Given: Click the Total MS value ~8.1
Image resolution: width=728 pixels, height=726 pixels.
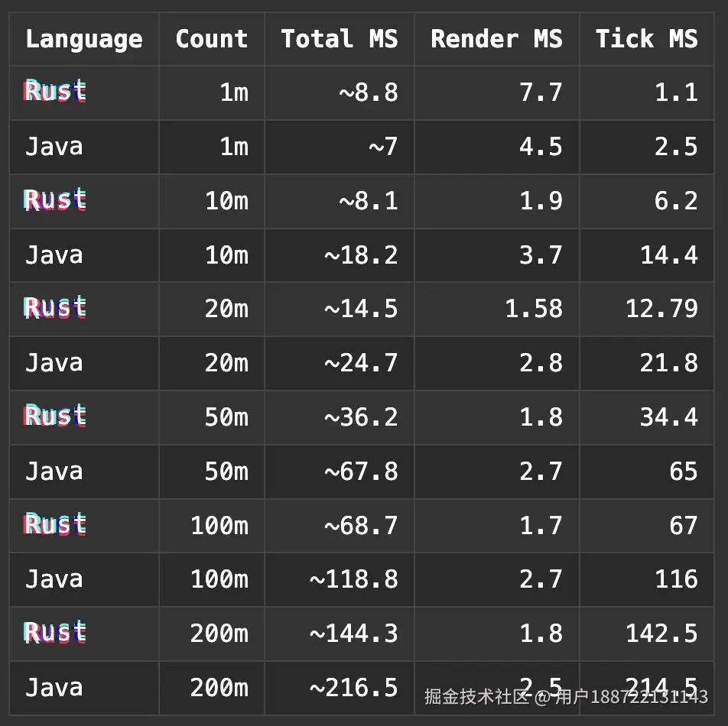Looking at the screenshot, I should [369, 201].
